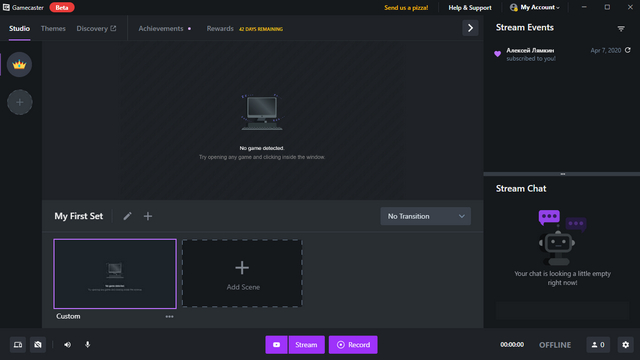Click the Stream Events heading
This screenshot has height=360, width=640.
[524, 27]
